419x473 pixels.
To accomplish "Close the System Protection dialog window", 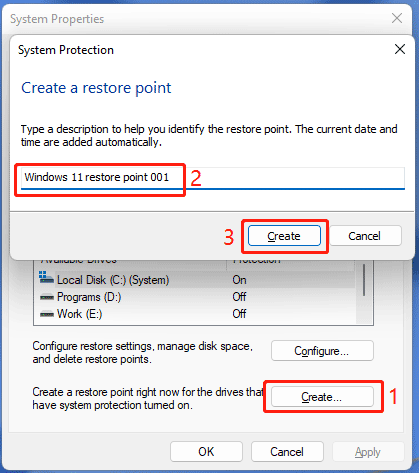I will tap(400, 49).
